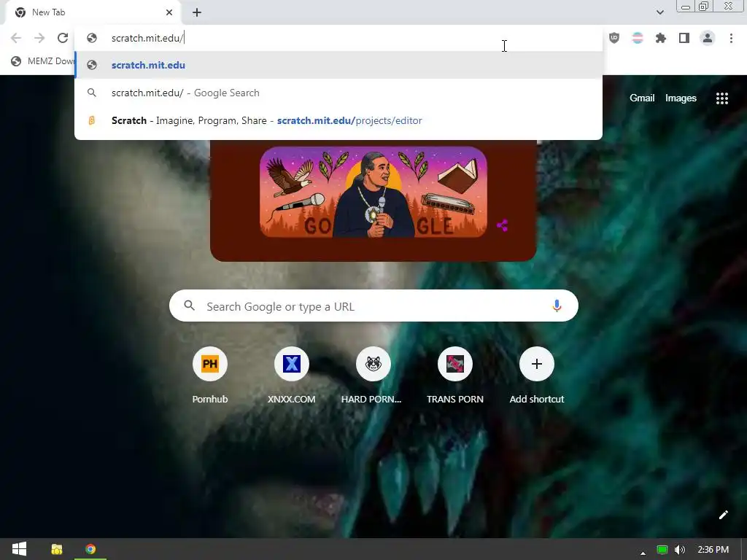Open the Gmail link
747x560 pixels.
pyautogui.click(x=642, y=98)
